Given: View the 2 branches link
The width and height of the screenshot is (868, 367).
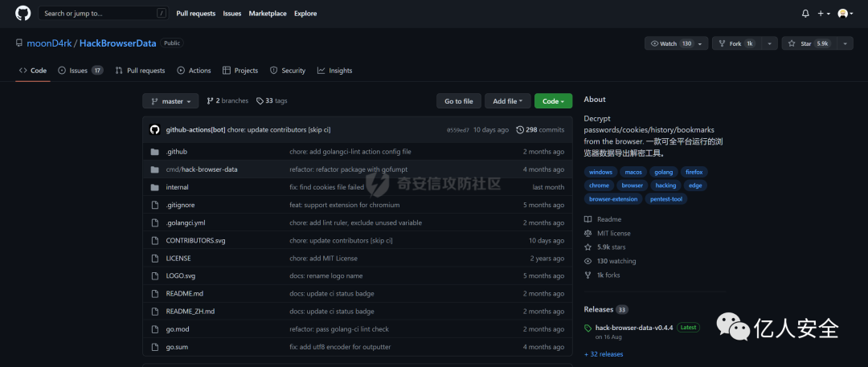Looking at the screenshot, I should 227,100.
